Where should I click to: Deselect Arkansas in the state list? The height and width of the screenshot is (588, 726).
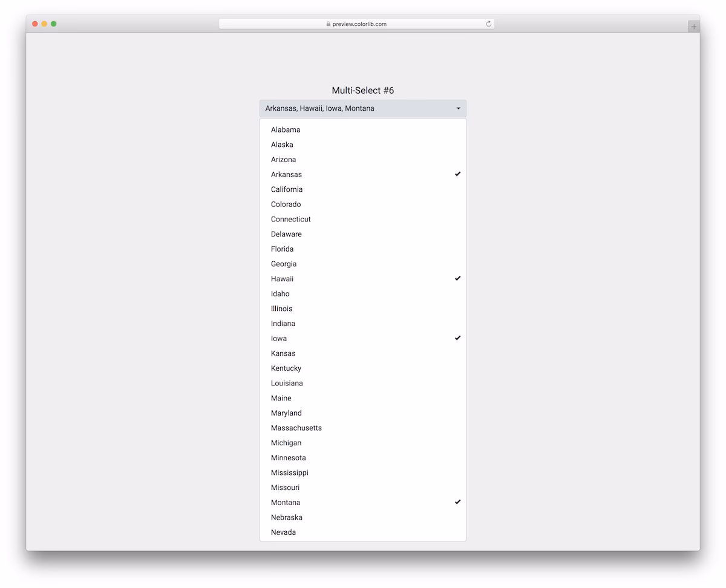[363, 174]
